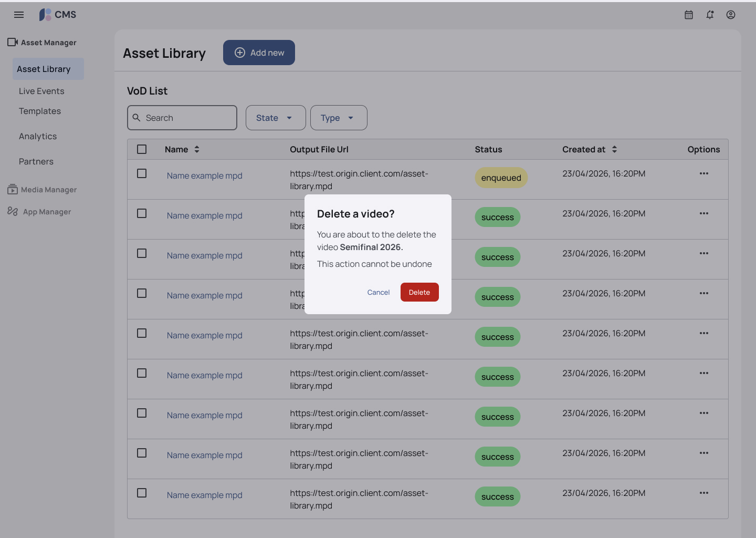
Task: Open the notifications bell
Action: (x=710, y=15)
